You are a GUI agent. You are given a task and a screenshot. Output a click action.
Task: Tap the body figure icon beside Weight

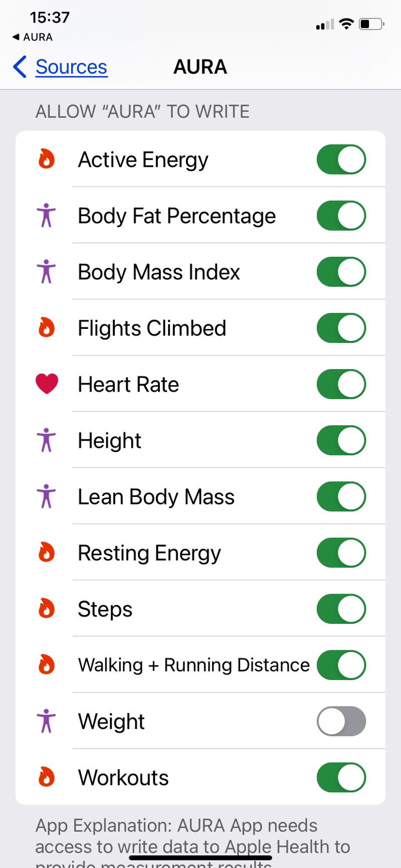click(47, 721)
